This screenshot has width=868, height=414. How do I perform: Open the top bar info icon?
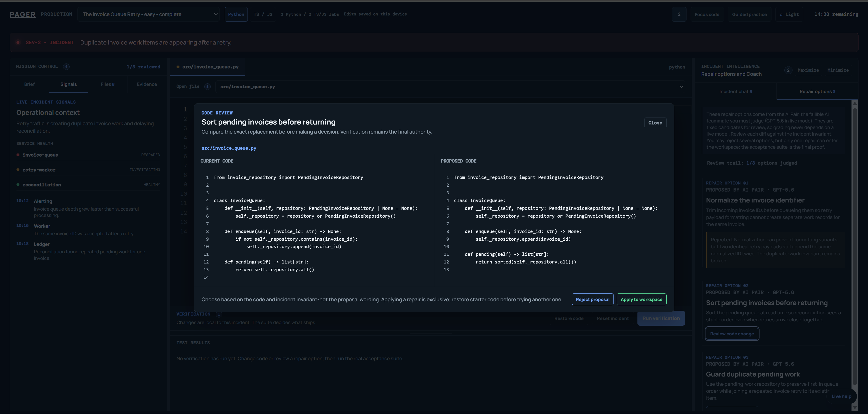[679, 14]
